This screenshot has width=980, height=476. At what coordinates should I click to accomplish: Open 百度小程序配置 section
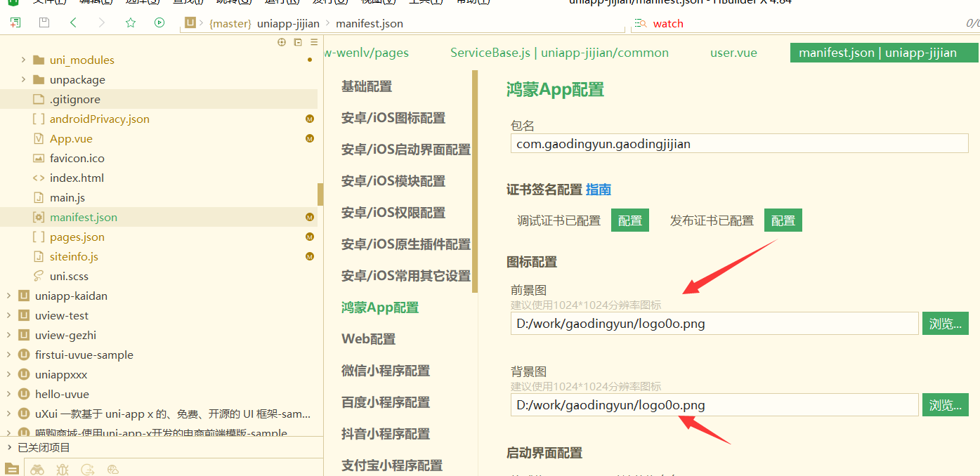pyautogui.click(x=386, y=402)
